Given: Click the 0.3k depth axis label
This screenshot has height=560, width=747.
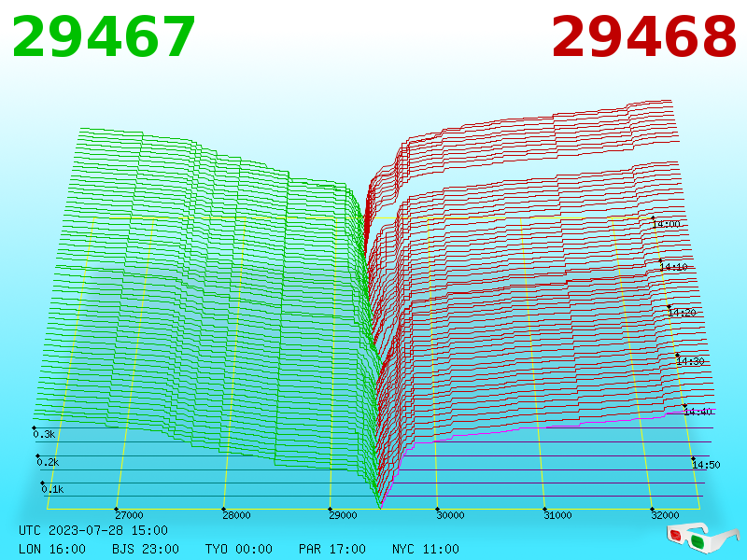Looking at the screenshot, I should coord(44,434).
